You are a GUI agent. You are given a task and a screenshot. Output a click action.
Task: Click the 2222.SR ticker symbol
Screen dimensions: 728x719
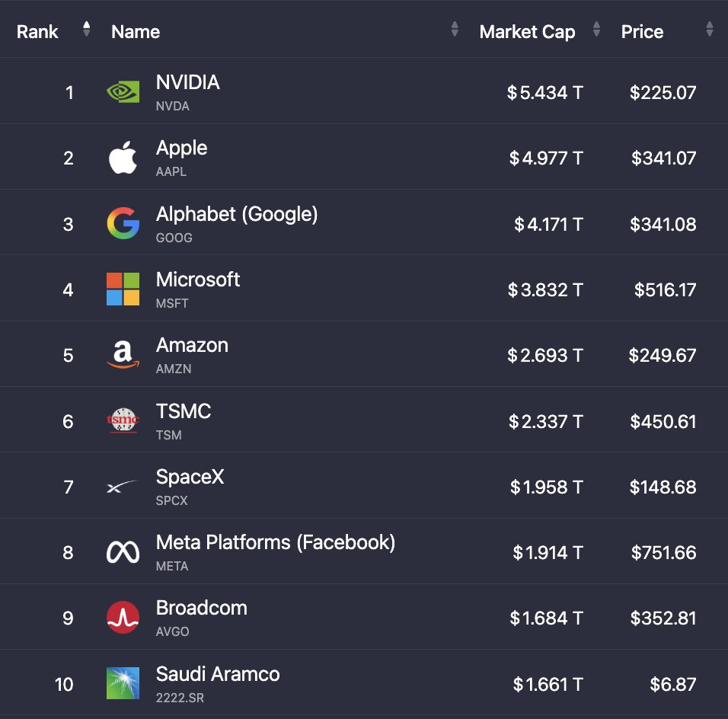point(180,698)
